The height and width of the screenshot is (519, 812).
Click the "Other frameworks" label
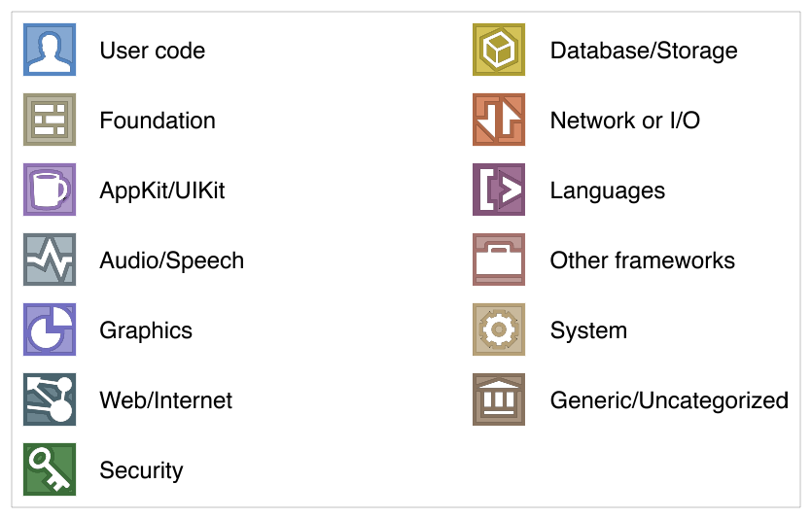642,260
